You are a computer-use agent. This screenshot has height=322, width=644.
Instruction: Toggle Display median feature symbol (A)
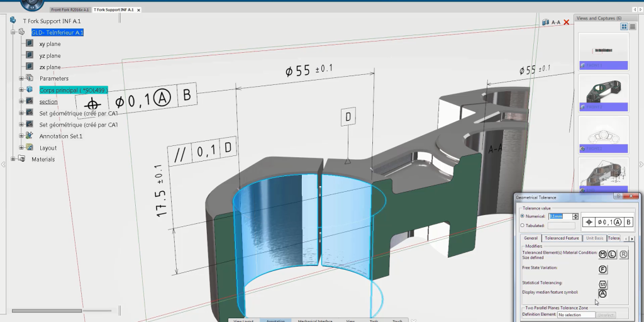click(602, 294)
